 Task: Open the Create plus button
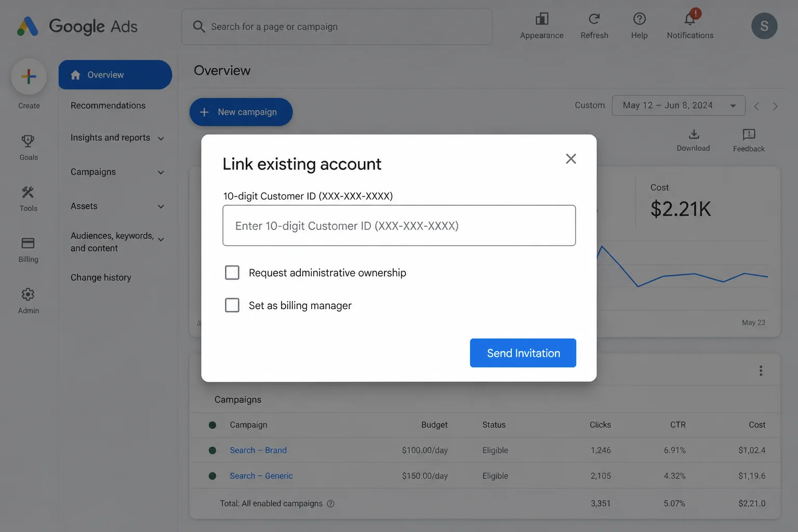(29, 77)
